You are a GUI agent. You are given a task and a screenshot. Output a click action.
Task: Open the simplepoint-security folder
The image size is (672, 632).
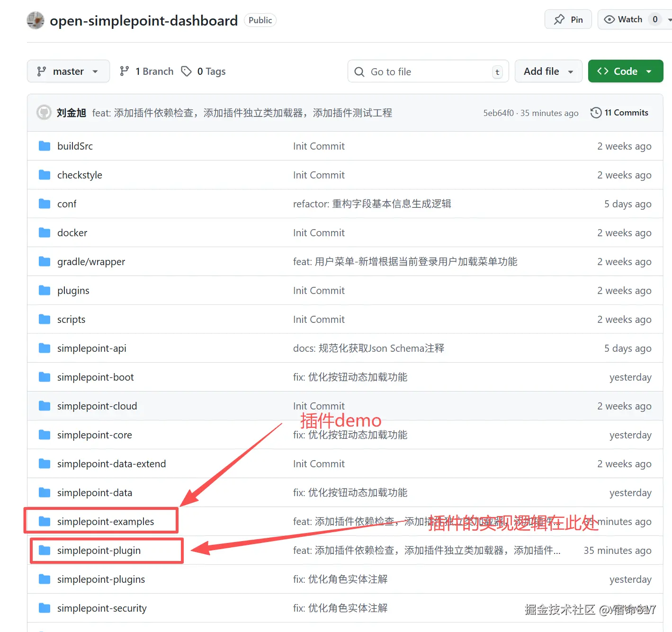102,608
